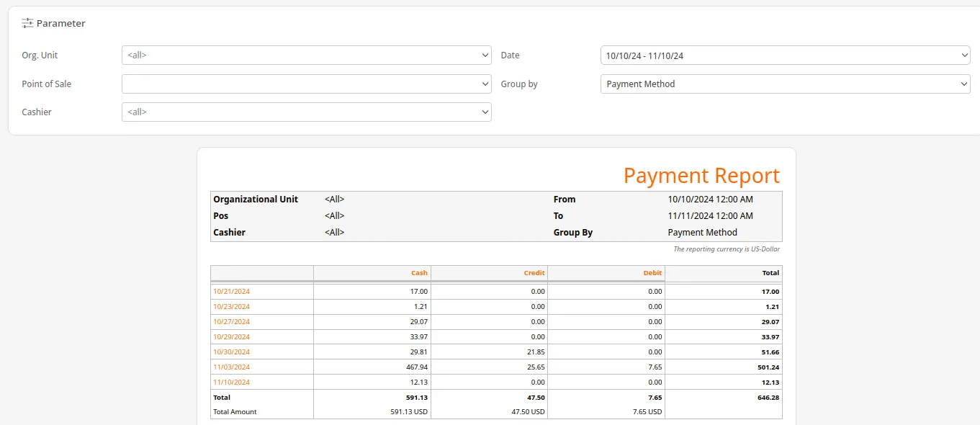Click row total 501.24

pos(769,367)
